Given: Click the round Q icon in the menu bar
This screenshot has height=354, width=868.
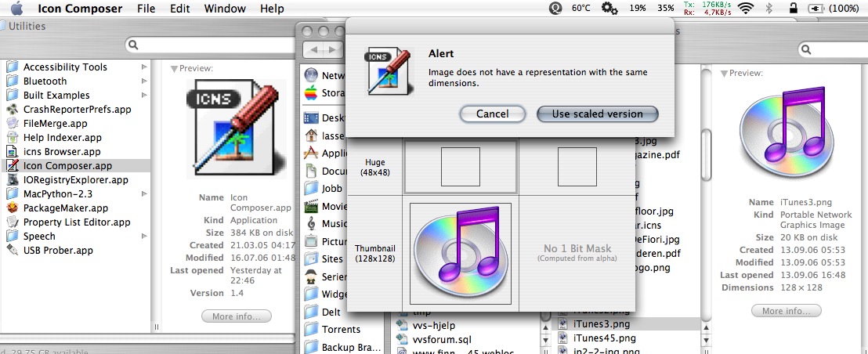Looking at the screenshot, I should (x=555, y=9).
